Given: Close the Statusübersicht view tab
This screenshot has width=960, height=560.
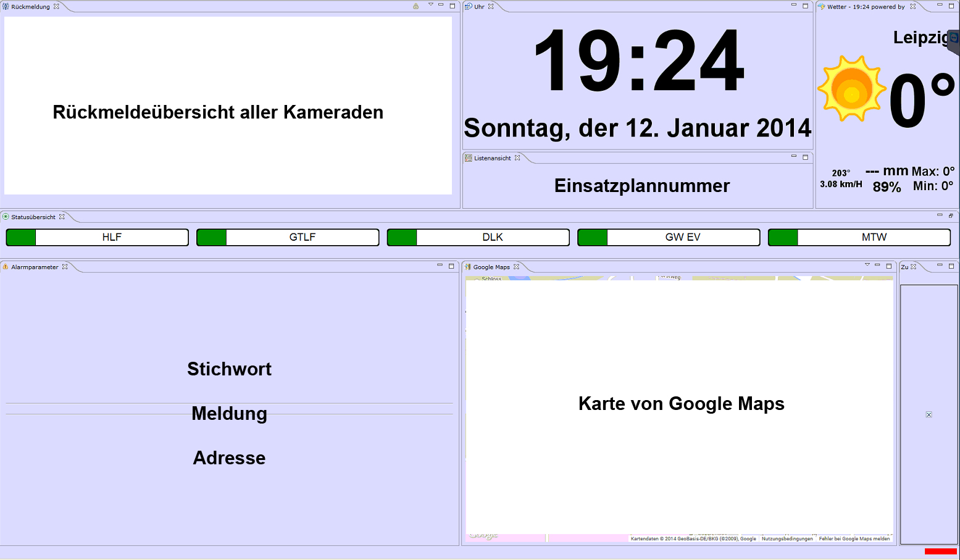Looking at the screenshot, I should [62, 217].
